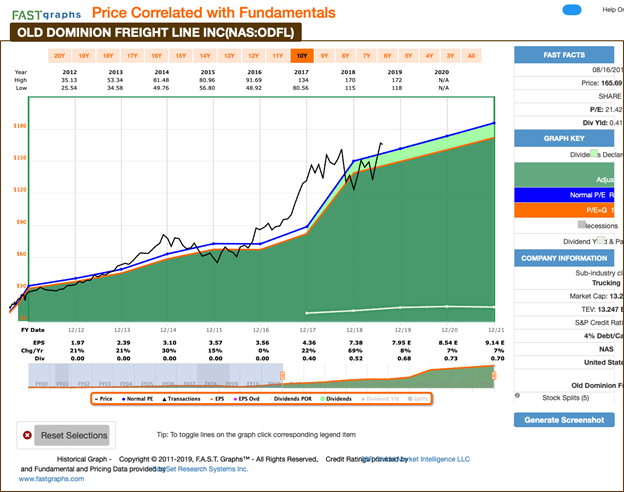Image resolution: width=624 pixels, height=492 pixels.
Task: Select the 3Y time range
Action: coord(450,56)
